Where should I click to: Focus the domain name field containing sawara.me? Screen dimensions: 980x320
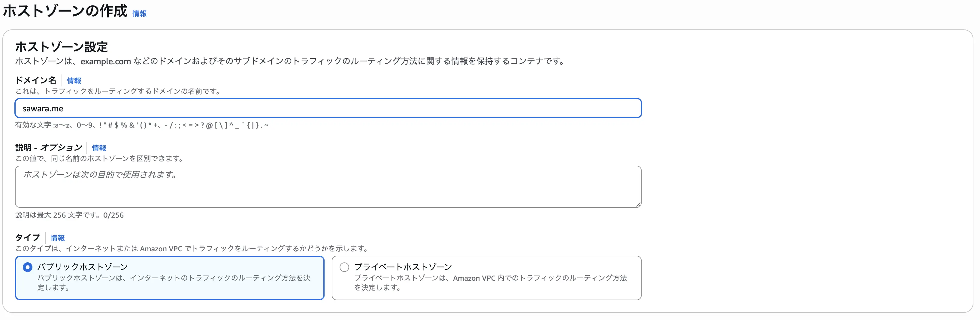click(x=328, y=108)
